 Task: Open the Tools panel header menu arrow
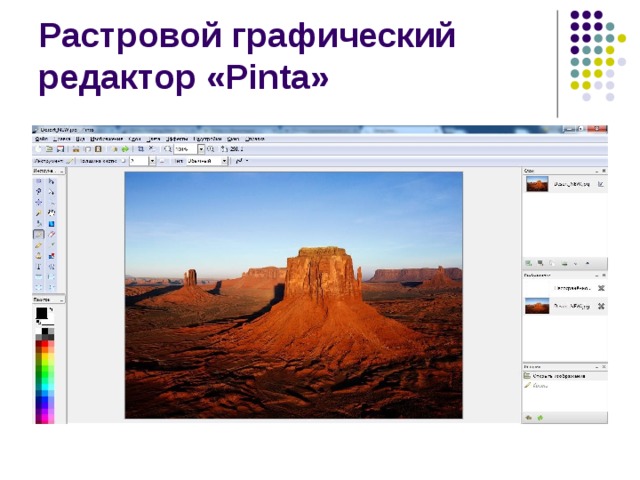[62, 171]
